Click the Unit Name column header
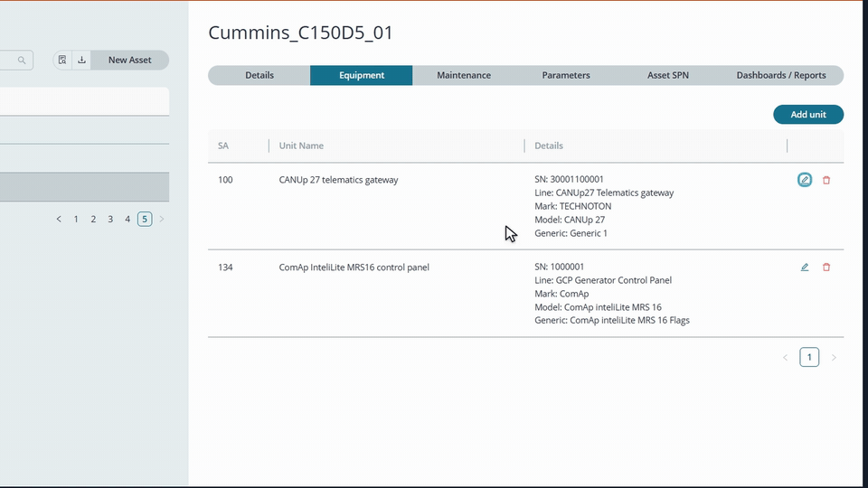 tap(301, 145)
